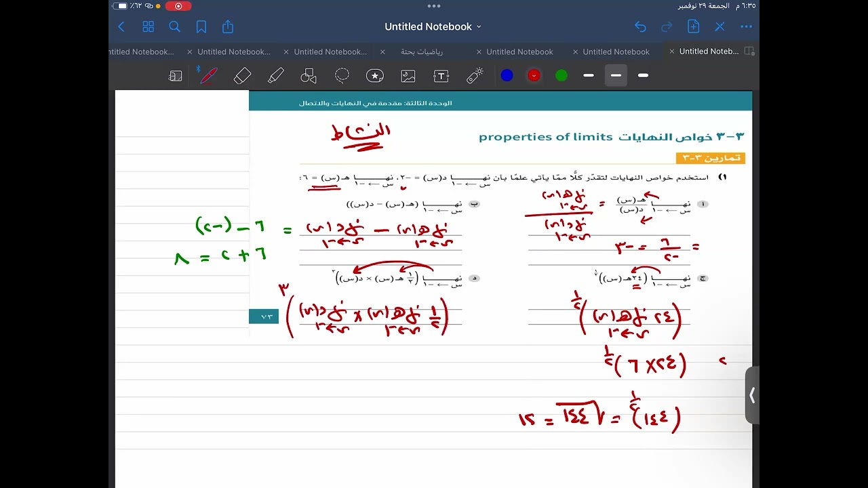Viewport: 868px width, 488px height.
Task: Open the more options ellipsis menu
Action: [747, 26]
